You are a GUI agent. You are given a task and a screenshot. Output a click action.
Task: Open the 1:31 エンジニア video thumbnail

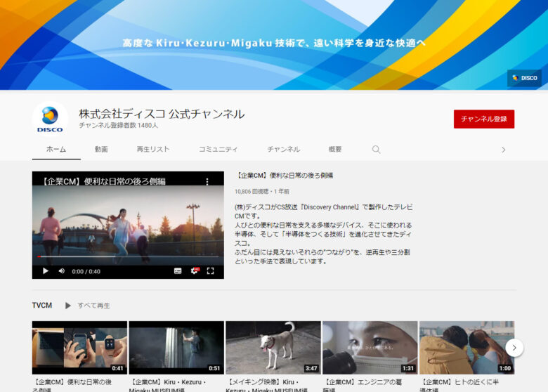tap(370, 348)
